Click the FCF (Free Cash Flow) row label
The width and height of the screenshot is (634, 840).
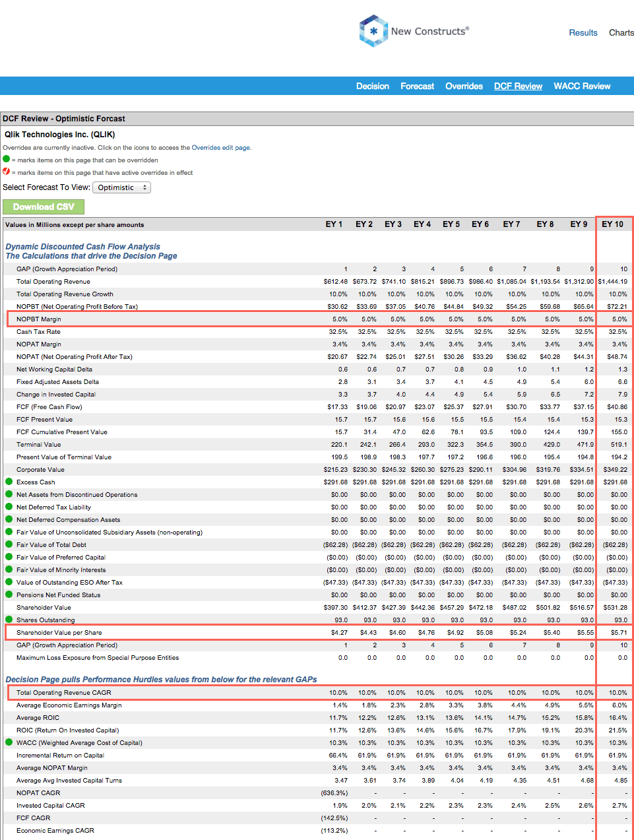click(49, 407)
